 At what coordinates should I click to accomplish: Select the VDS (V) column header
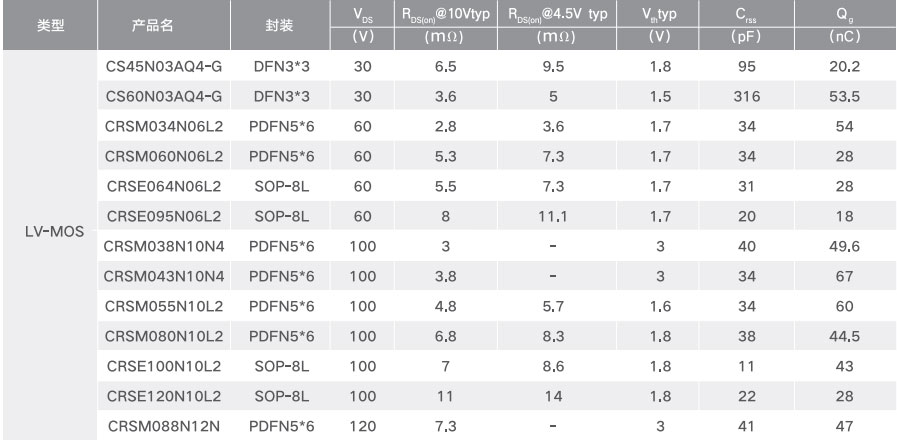pyautogui.click(x=362, y=26)
